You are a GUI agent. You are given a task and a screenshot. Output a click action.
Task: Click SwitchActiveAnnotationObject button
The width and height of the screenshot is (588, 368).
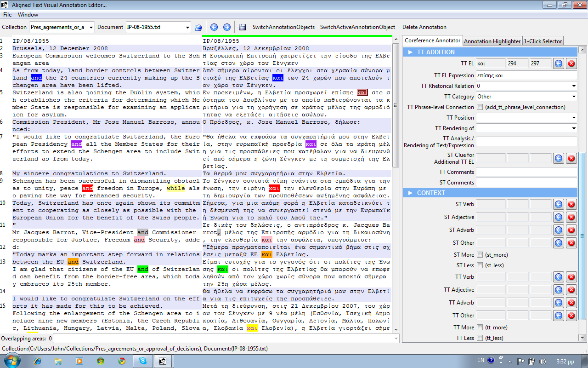[357, 27]
